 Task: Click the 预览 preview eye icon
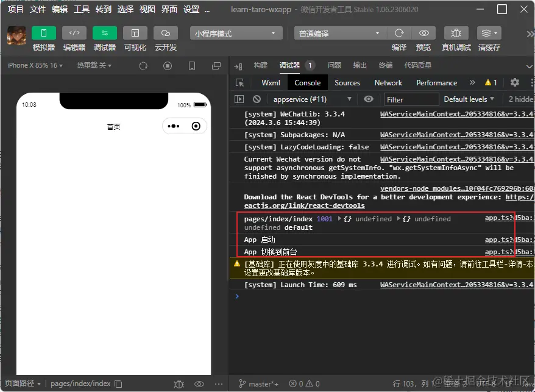423,33
